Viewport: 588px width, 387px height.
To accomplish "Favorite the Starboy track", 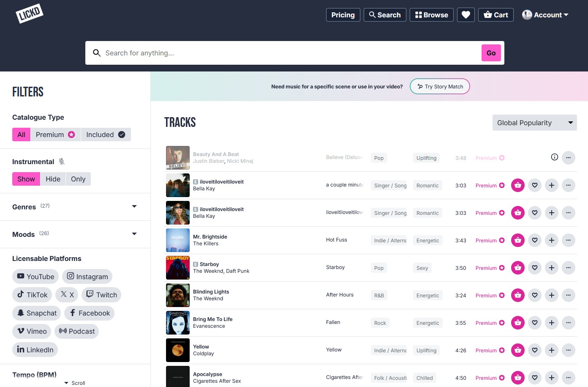I will [x=535, y=268].
